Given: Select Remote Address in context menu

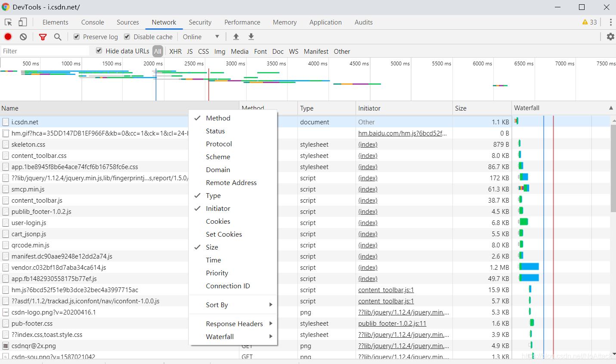Looking at the screenshot, I should click(233, 183).
